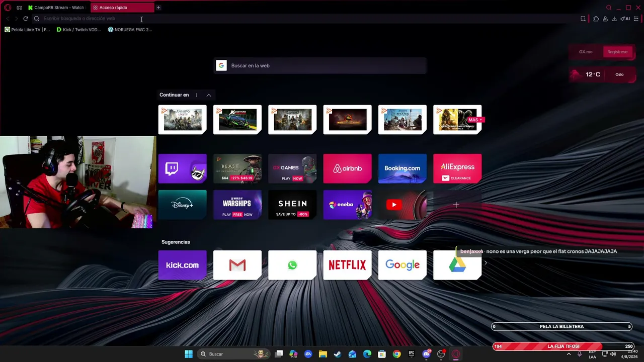Open the World of Warships tile
This screenshot has height=362, width=644.
click(237, 205)
